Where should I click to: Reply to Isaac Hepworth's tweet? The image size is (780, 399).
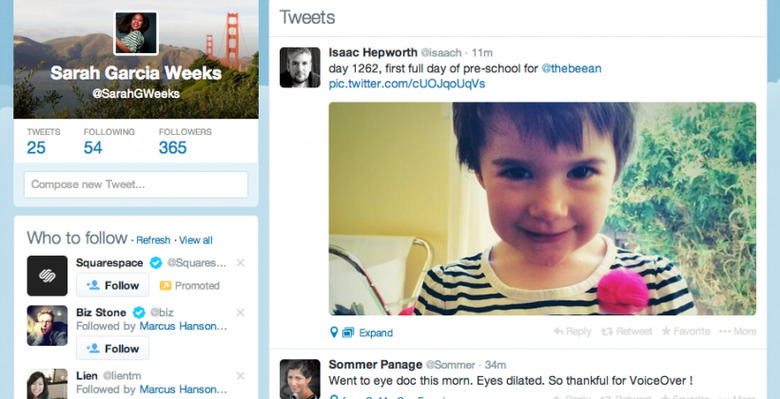coord(572,331)
